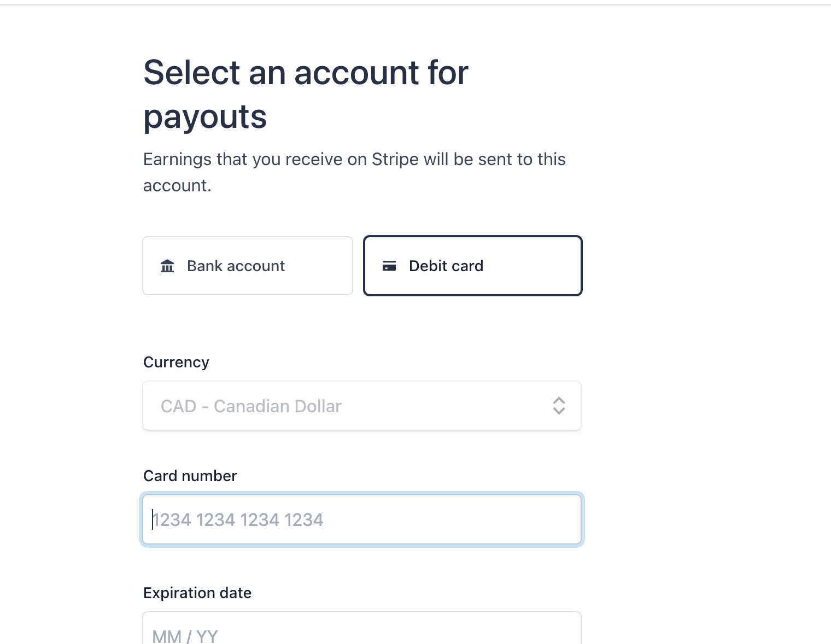
Task: Click the CAD - Canadian Dollar selection text
Action: tap(251, 406)
